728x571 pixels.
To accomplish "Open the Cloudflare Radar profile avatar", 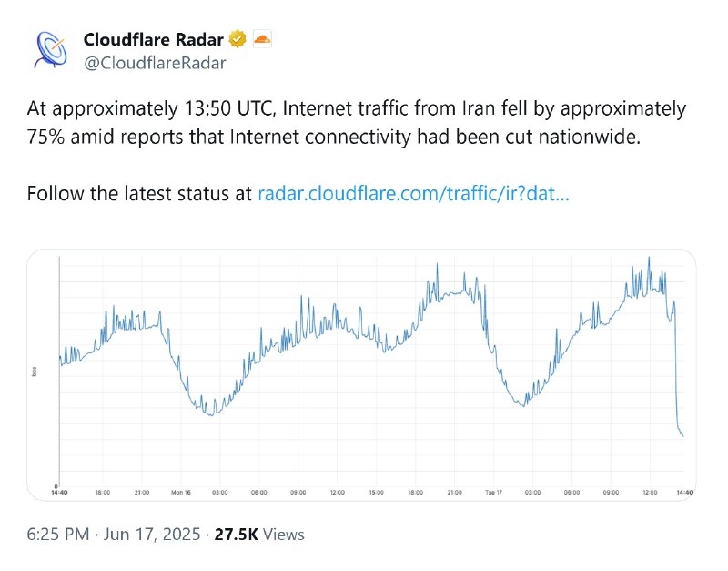I will point(51,50).
